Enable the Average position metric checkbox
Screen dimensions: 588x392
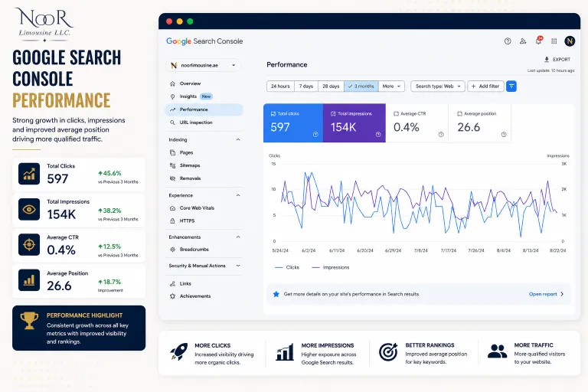tap(459, 113)
